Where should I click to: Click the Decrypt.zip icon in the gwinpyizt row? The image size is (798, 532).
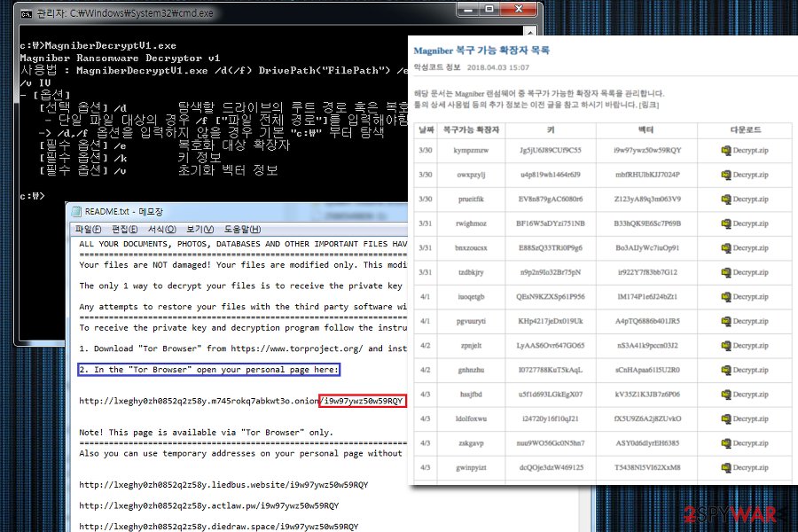(726, 467)
